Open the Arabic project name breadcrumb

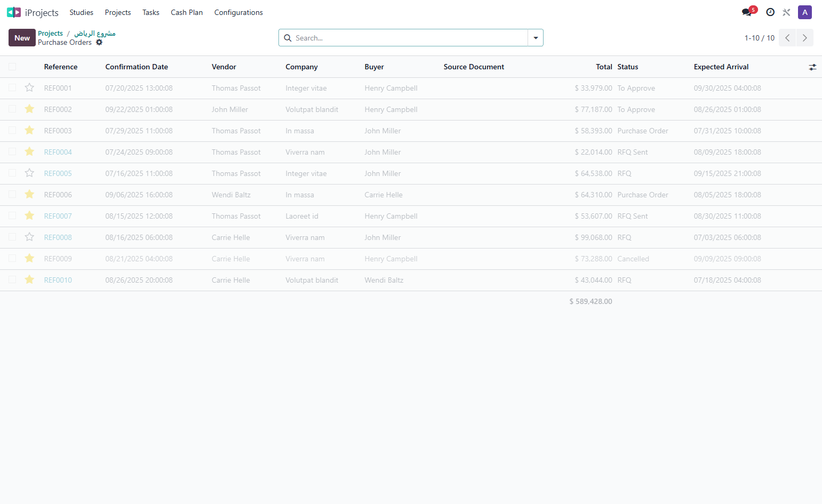click(x=95, y=33)
